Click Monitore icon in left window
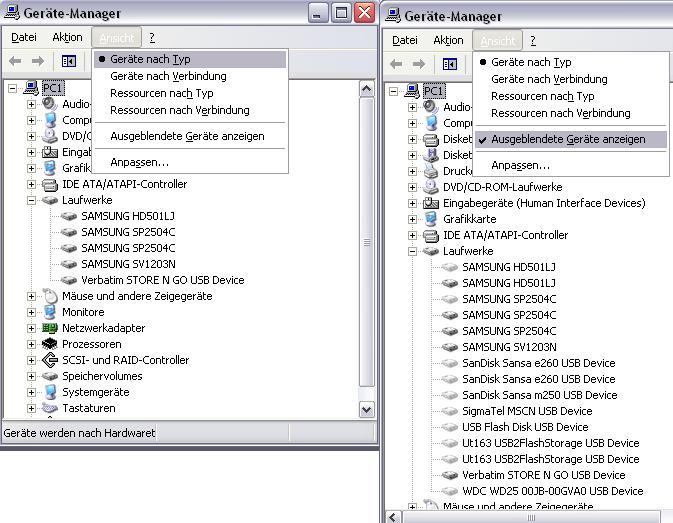This screenshot has height=523, width=673. 50,312
